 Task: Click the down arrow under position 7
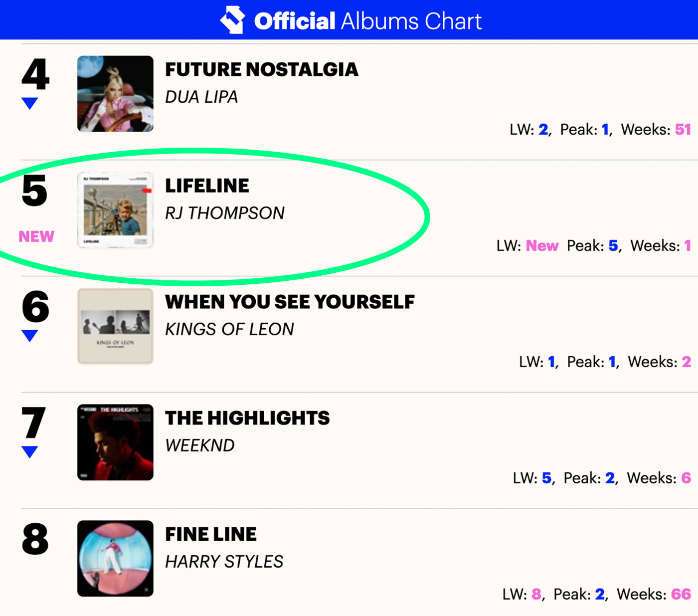click(x=30, y=452)
